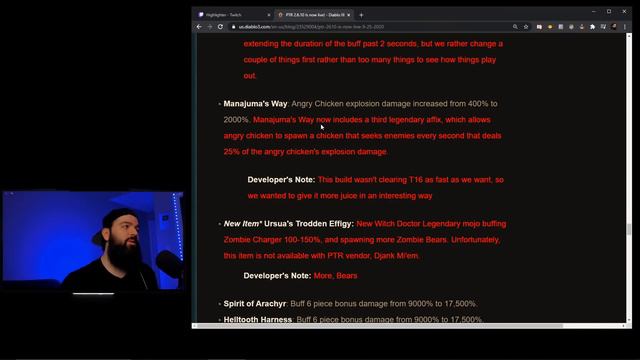
Task: Maximize the Chrome window
Action: (x=609, y=11)
